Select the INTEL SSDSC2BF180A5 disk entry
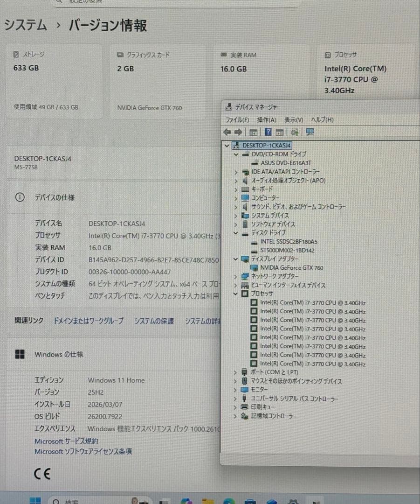 tap(289, 241)
